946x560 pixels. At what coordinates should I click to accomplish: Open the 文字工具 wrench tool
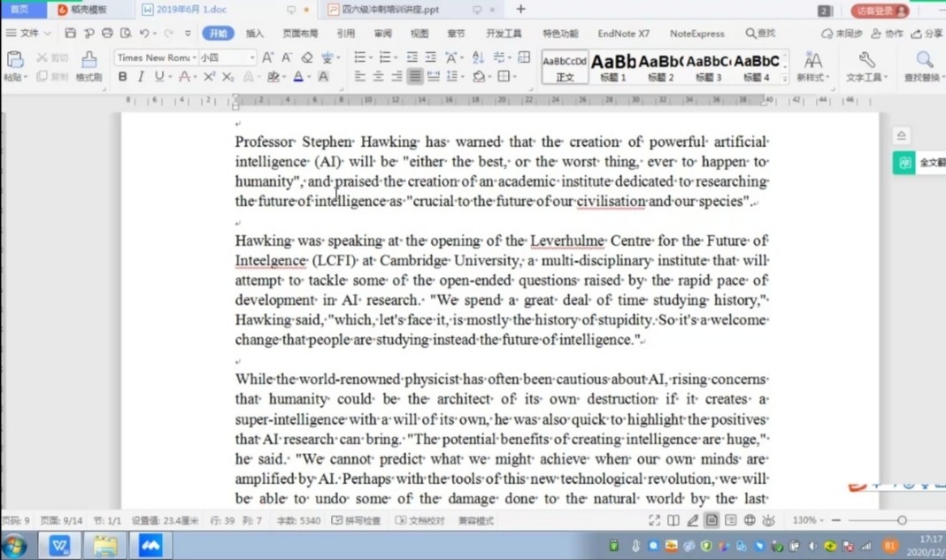click(x=865, y=60)
